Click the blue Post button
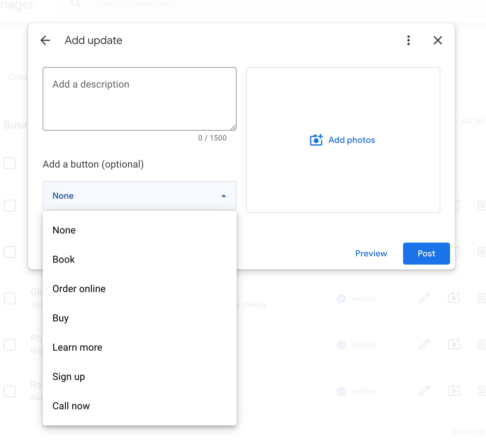Screen dimensions: 486x448 coord(426,254)
